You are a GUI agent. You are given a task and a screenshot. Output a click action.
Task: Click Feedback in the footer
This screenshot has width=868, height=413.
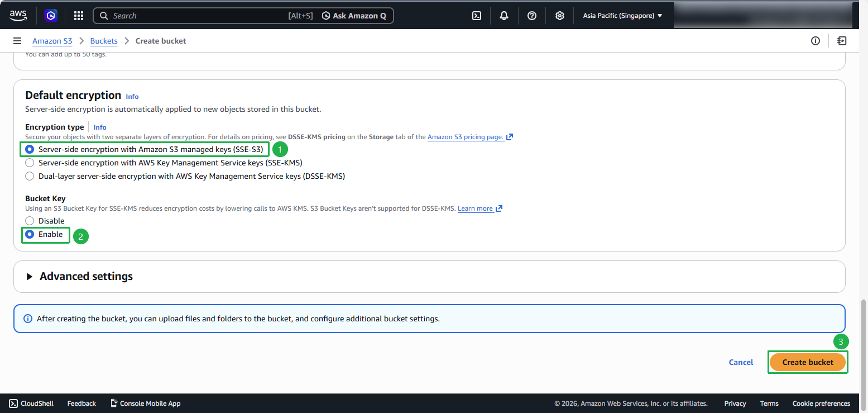click(x=81, y=403)
